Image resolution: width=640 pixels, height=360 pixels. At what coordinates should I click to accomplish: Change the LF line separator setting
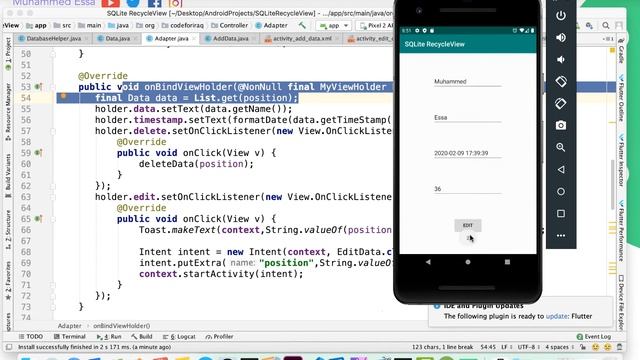(506, 347)
